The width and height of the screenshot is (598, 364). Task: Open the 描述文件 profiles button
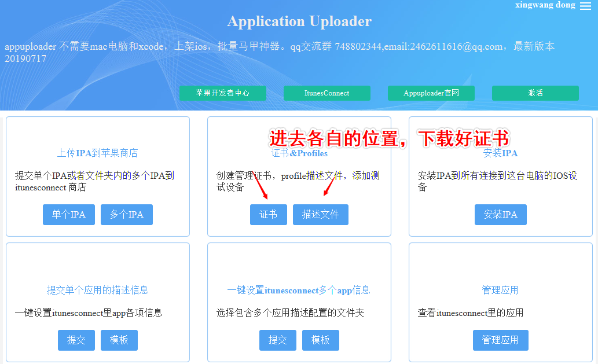pos(320,215)
